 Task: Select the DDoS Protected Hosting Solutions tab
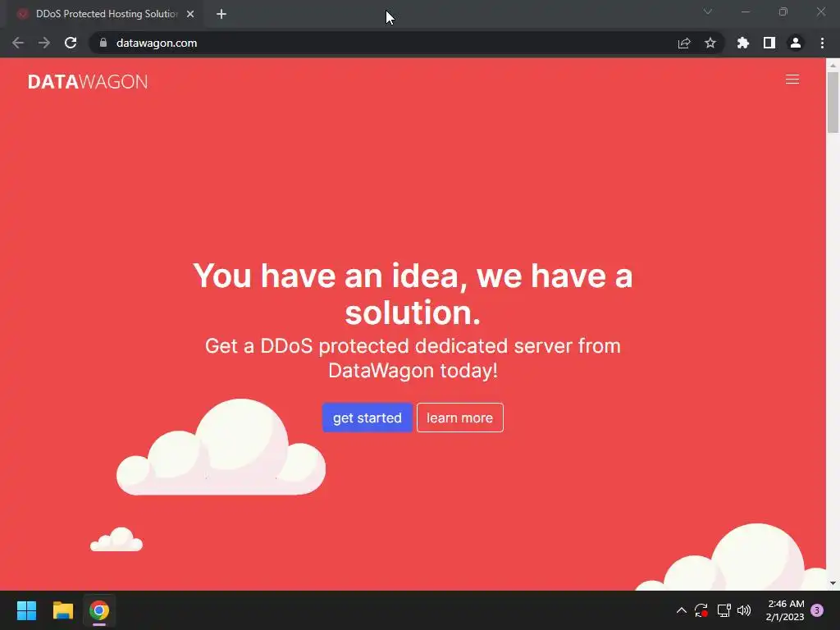point(106,14)
